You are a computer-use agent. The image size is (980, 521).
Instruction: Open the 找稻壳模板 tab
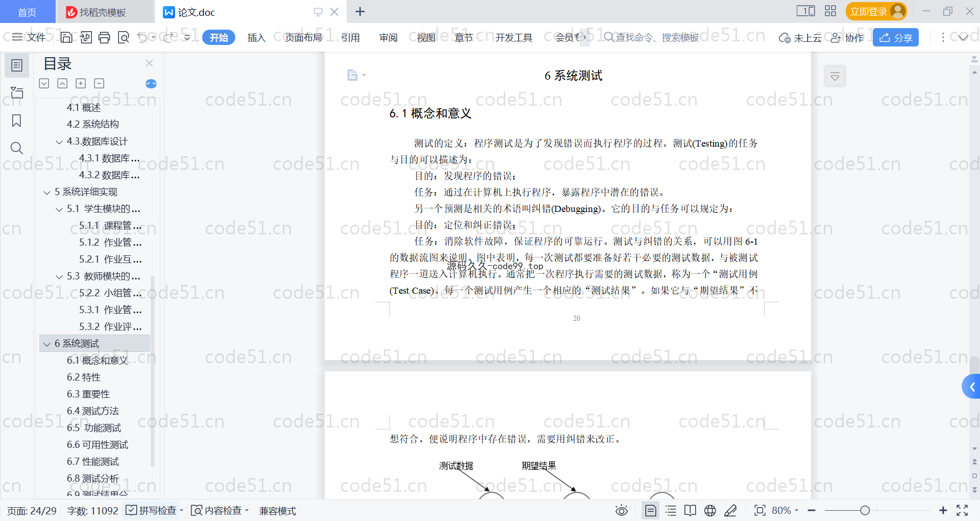coord(104,12)
